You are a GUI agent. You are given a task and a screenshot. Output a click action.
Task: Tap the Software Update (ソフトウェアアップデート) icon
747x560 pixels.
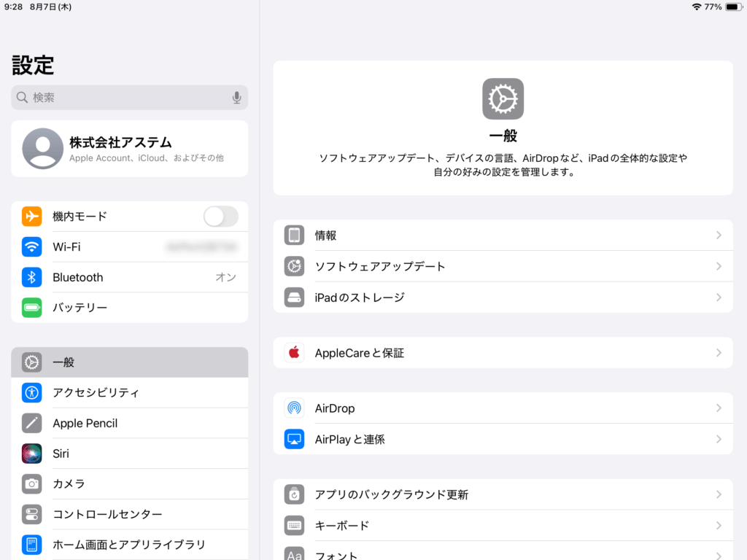pyautogui.click(x=295, y=266)
